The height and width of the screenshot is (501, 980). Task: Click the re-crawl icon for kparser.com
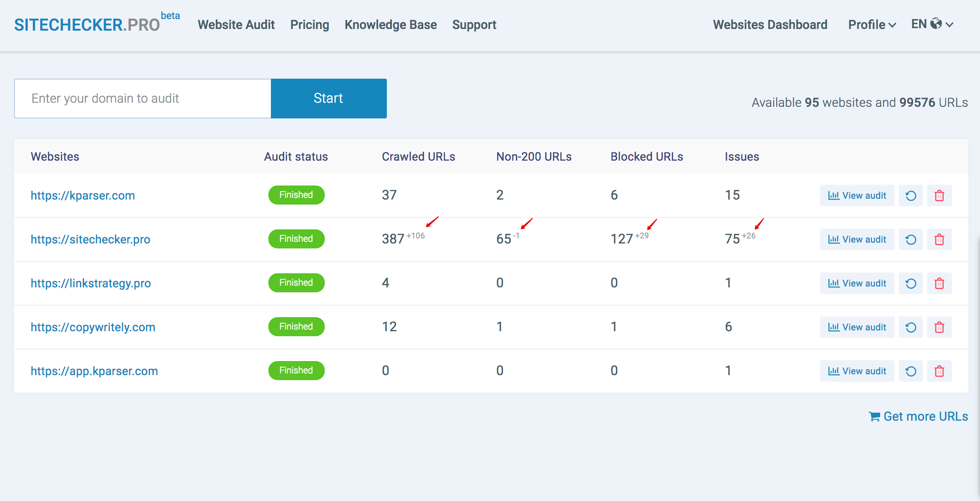[x=910, y=195]
